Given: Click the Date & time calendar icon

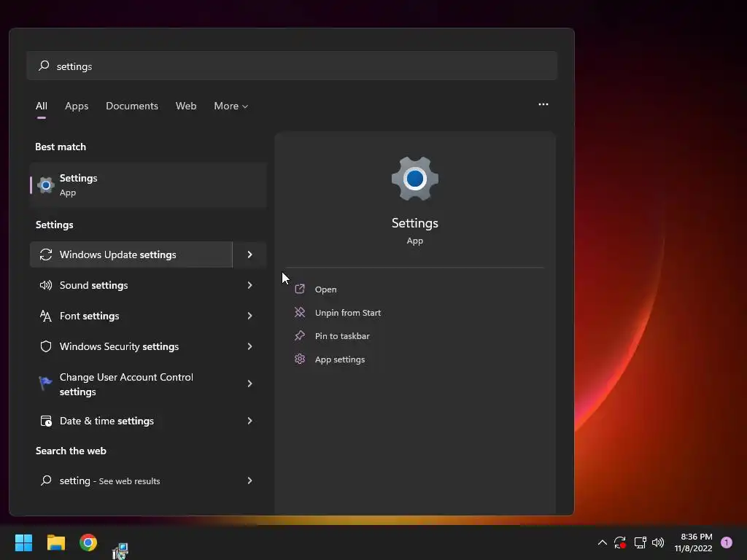Looking at the screenshot, I should 46,421.
